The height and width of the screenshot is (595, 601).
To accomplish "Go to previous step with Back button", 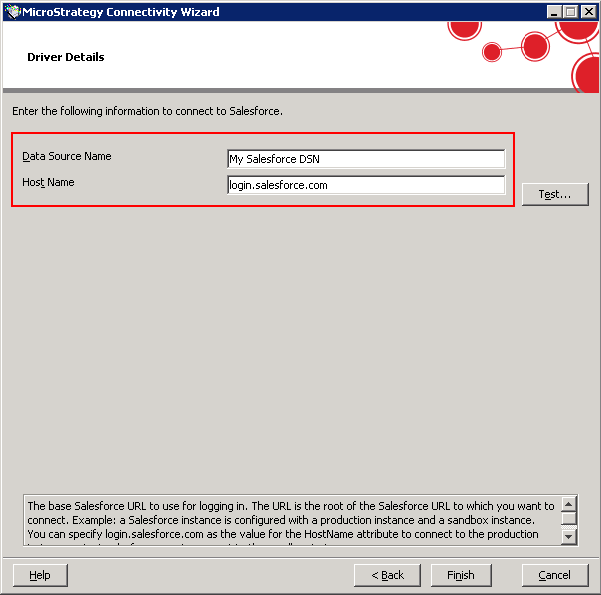I will (388, 575).
